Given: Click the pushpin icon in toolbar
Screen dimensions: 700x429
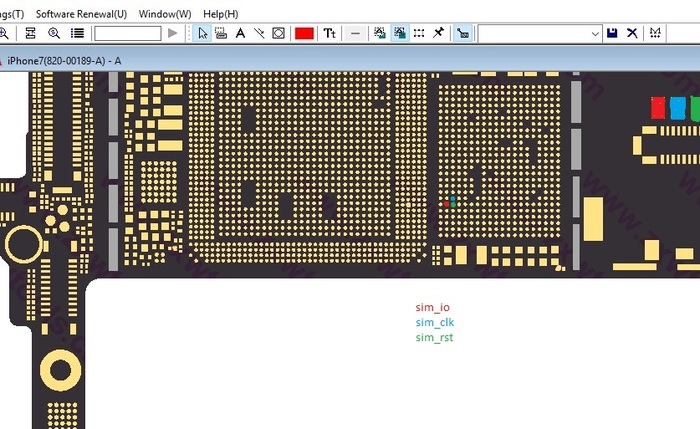Looking at the screenshot, I should click(x=438, y=33).
